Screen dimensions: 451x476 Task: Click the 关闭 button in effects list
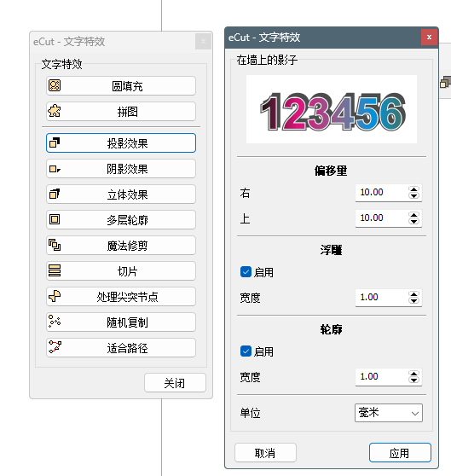175,382
